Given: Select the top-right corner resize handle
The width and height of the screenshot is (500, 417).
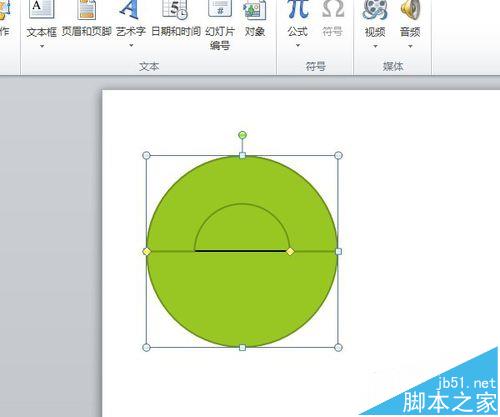Looking at the screenshot, I should (x=338, y=155).
